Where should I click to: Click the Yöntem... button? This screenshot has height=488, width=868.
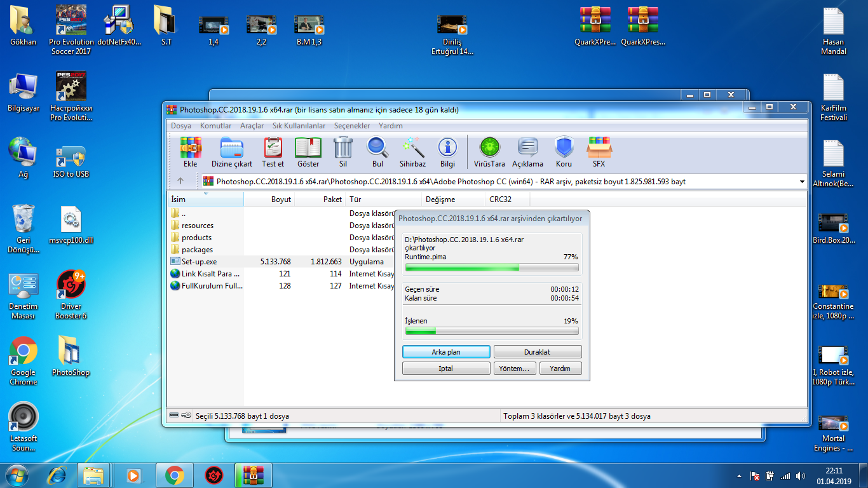[x=515, y=369]
